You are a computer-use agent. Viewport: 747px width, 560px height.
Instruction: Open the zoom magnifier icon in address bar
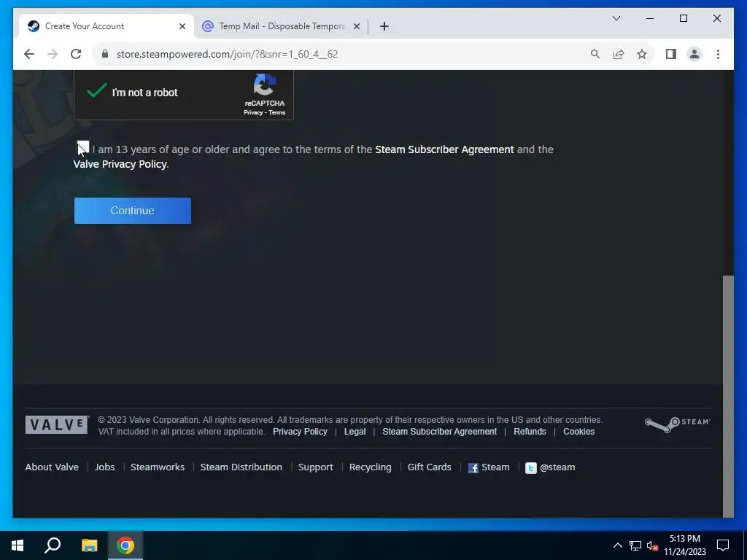point(595,54)
